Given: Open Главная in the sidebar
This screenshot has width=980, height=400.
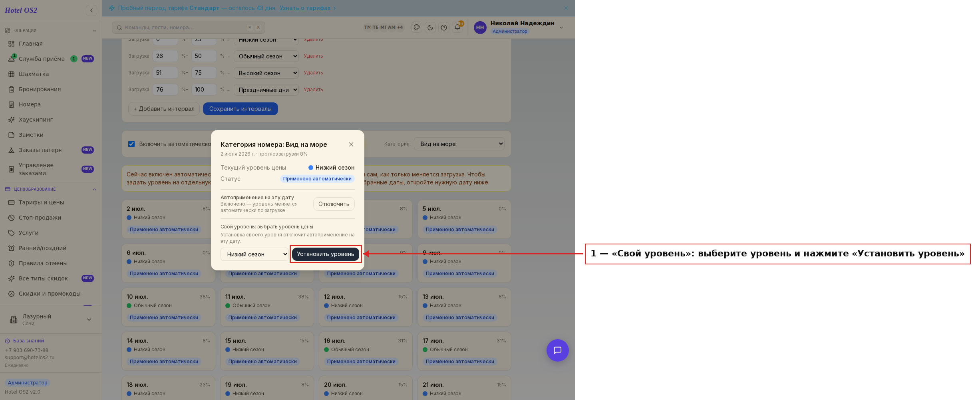Looking at the screenshot, I should (x=51, y=44).
